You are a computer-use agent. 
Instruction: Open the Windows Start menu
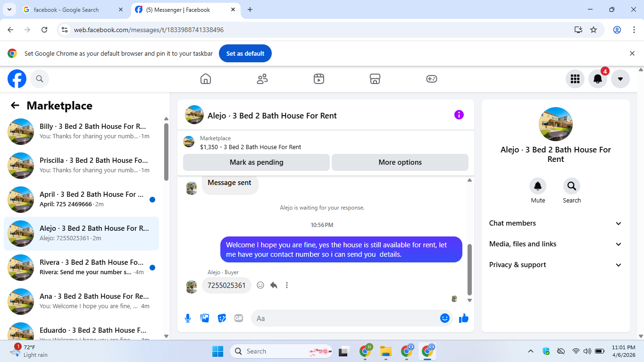(x=217, y=351)
